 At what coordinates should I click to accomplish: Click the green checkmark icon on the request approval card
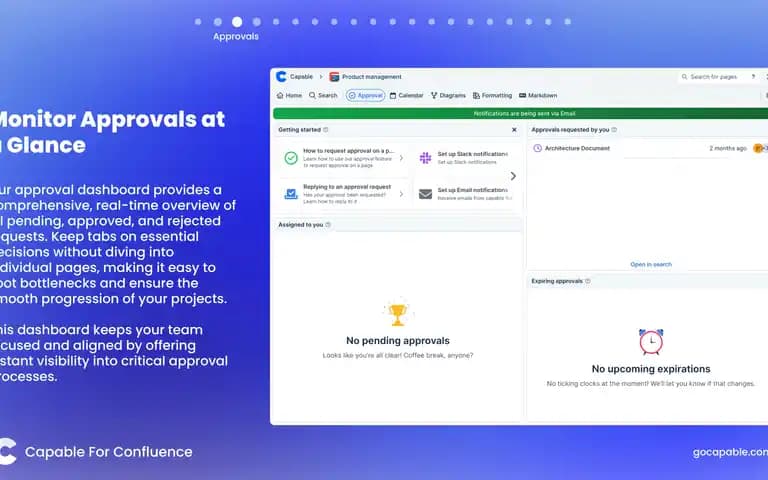(x=291, y=158)
